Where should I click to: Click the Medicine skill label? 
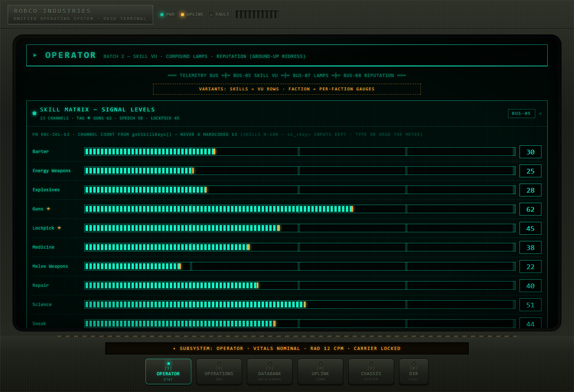(44, 247)
